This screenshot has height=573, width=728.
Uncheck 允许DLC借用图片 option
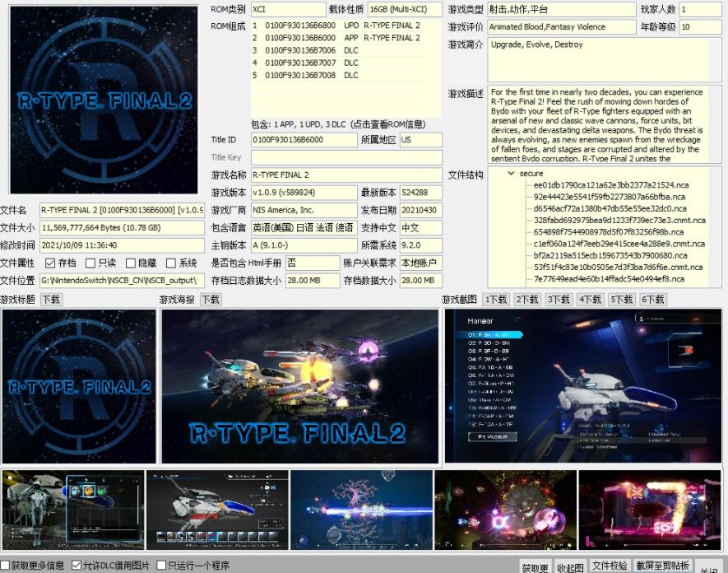pyautogui.click(x=77, y=565)
